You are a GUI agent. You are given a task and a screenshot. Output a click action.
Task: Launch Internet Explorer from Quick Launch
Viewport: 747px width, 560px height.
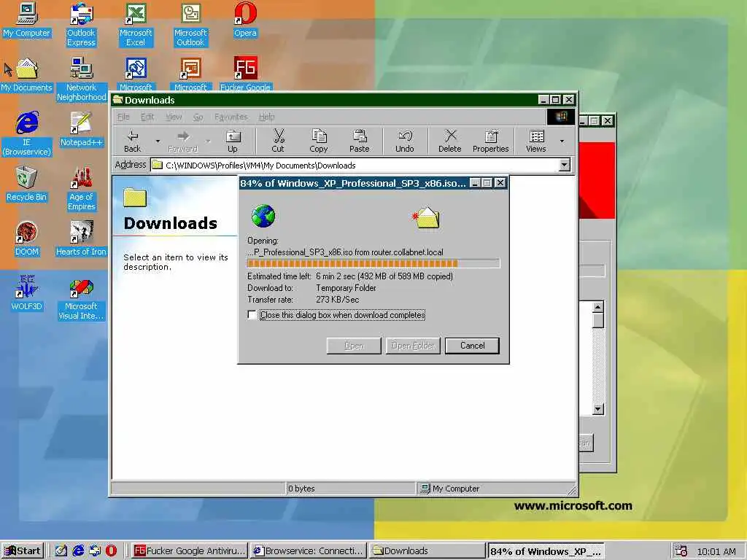point(78,551)
